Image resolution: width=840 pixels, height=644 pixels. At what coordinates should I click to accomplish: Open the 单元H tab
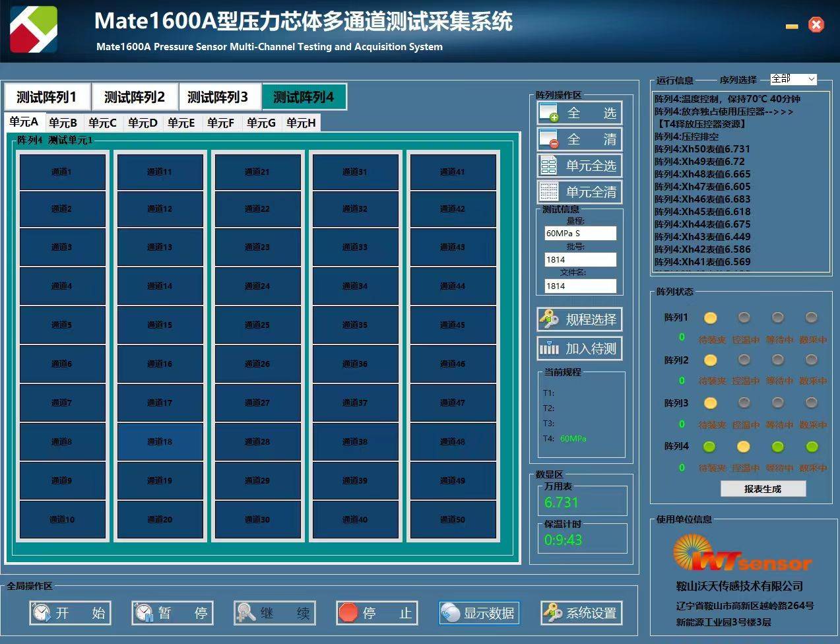pos(301,123)
